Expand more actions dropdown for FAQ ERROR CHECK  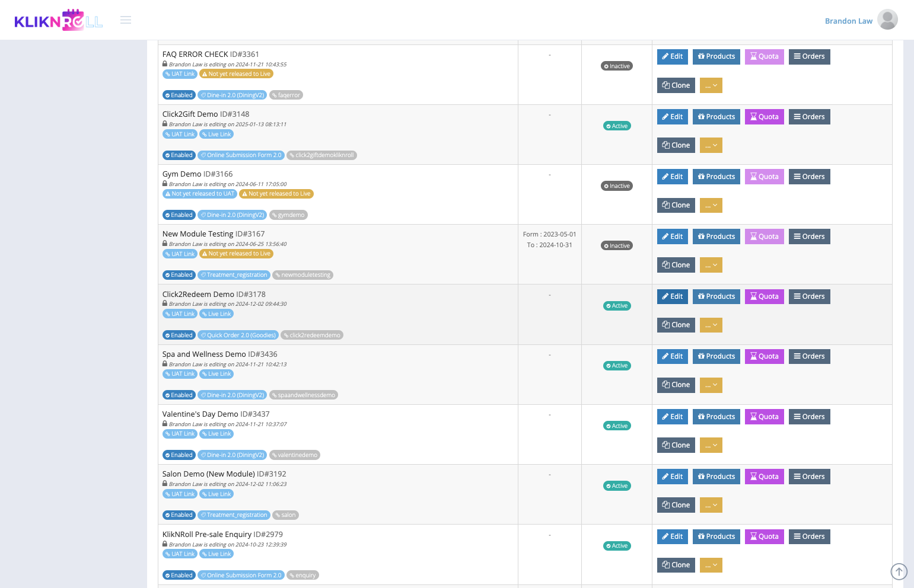pyautogui.click(x=711, y=85)
